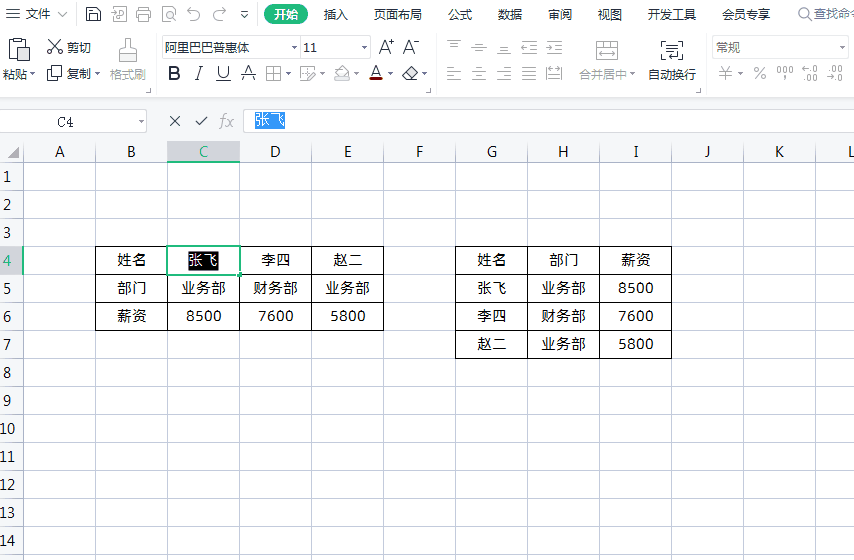
Task: Apply currency format icon
Action: pos(725,72)
